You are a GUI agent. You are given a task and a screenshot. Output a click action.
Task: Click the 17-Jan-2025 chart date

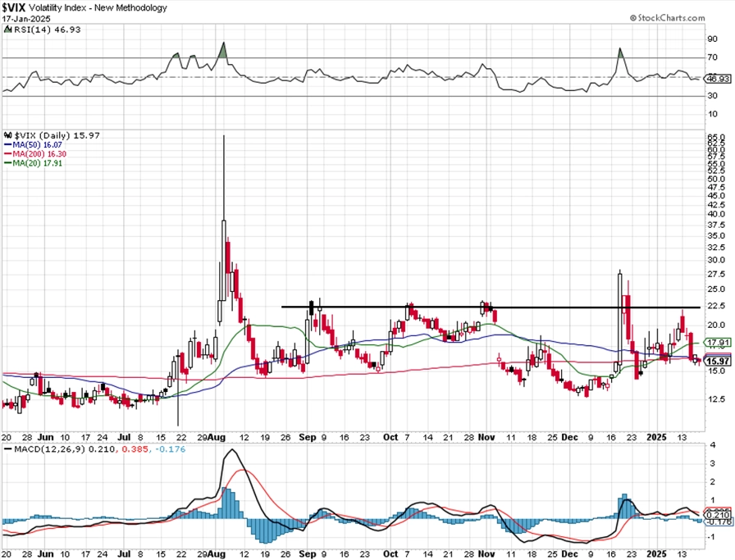tap(26, 19)
